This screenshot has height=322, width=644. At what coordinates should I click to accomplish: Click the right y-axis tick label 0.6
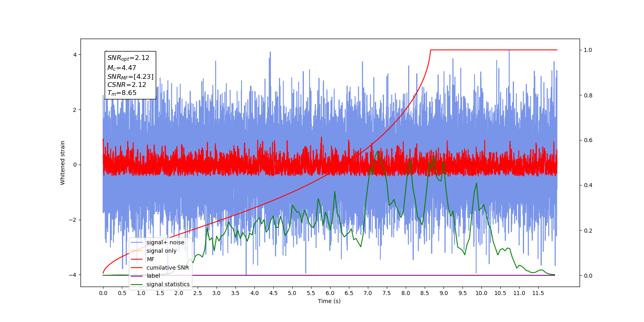[x=588, y=140]
